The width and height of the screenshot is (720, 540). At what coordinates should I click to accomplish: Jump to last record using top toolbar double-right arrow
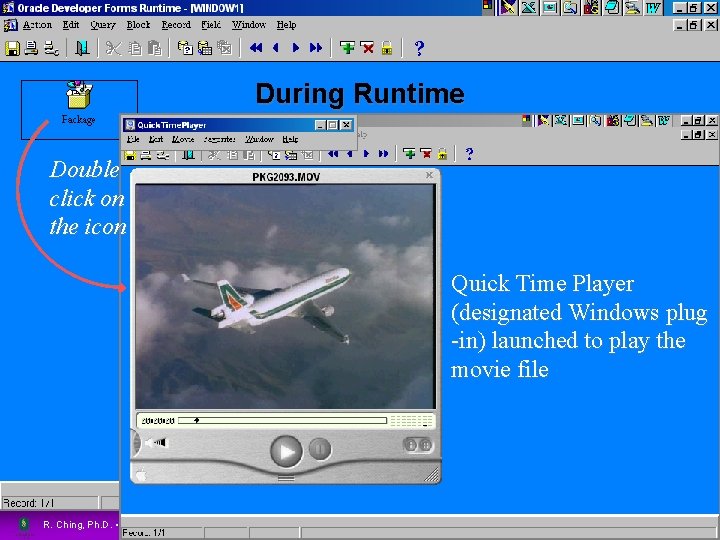click(316, 48)
